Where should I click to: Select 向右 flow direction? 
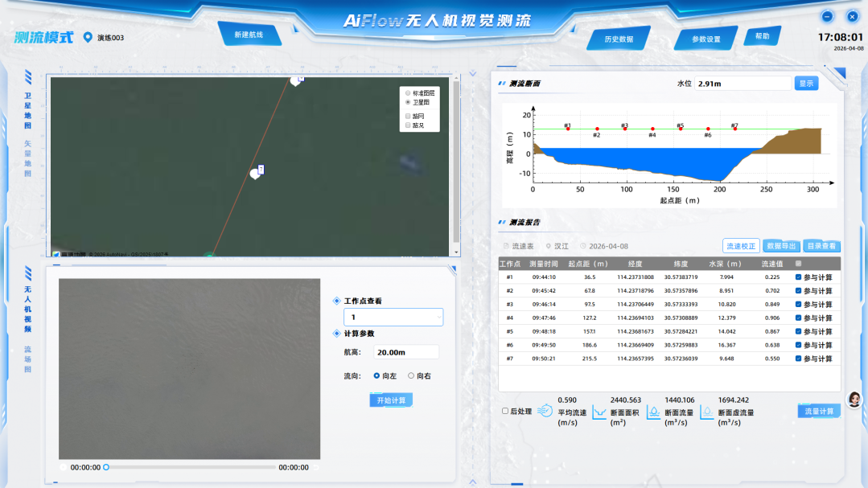coord(411,375)
